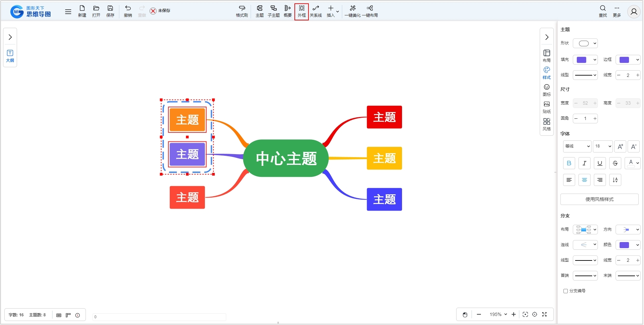
Task: Increase font size with A+ button
Action: (620, 146)
